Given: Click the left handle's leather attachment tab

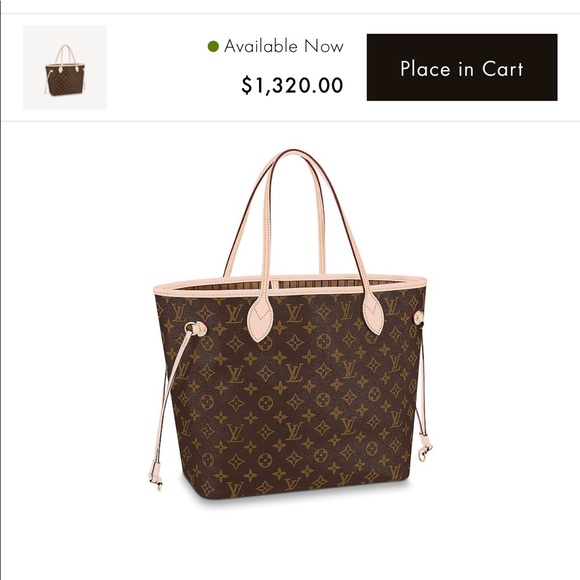Looking at the screenshot, I should (261, 319).
